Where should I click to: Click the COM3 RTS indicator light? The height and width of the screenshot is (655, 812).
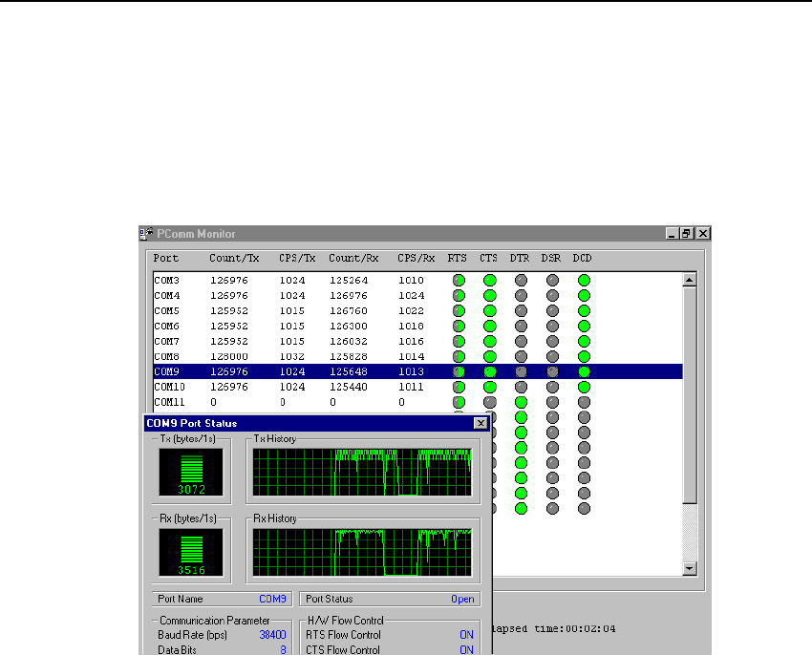click(459, 280)
